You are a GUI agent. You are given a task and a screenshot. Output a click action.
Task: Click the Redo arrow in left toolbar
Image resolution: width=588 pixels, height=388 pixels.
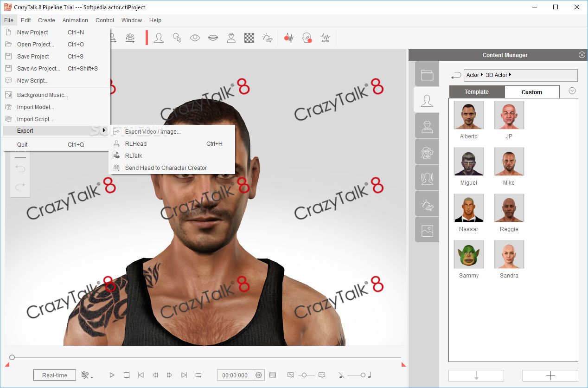pos(20,187)
